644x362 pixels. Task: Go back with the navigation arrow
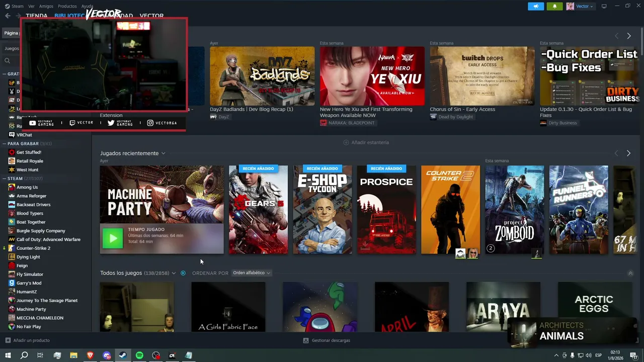(8, 16)
